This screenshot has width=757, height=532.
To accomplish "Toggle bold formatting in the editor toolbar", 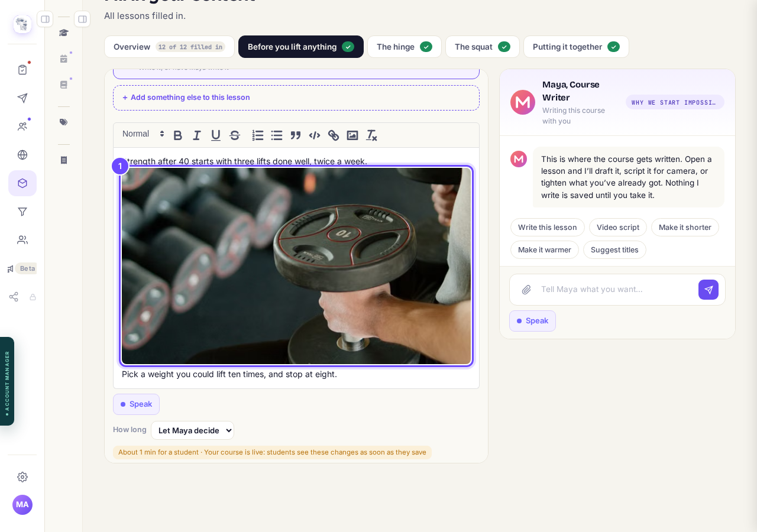I will coord(177,135).
